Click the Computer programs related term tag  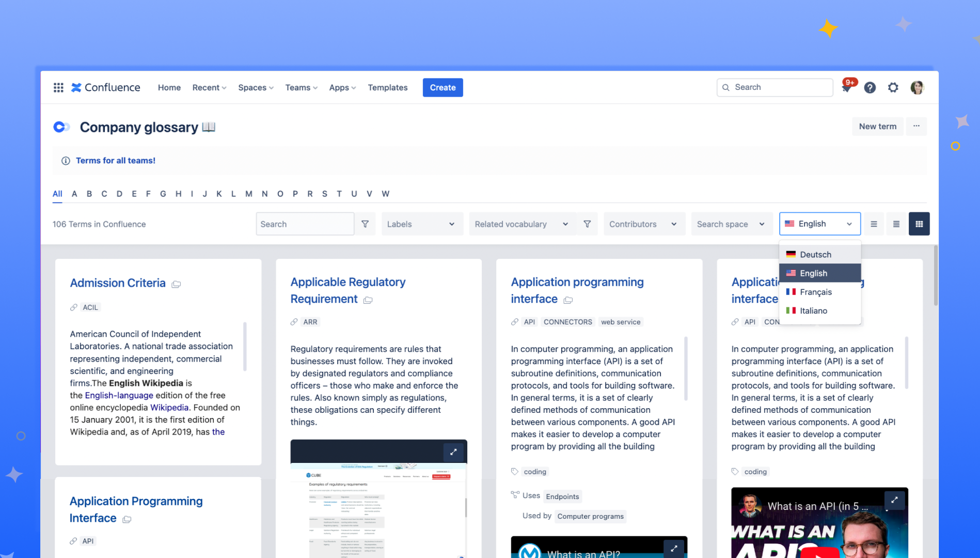[x=591, y=516]
